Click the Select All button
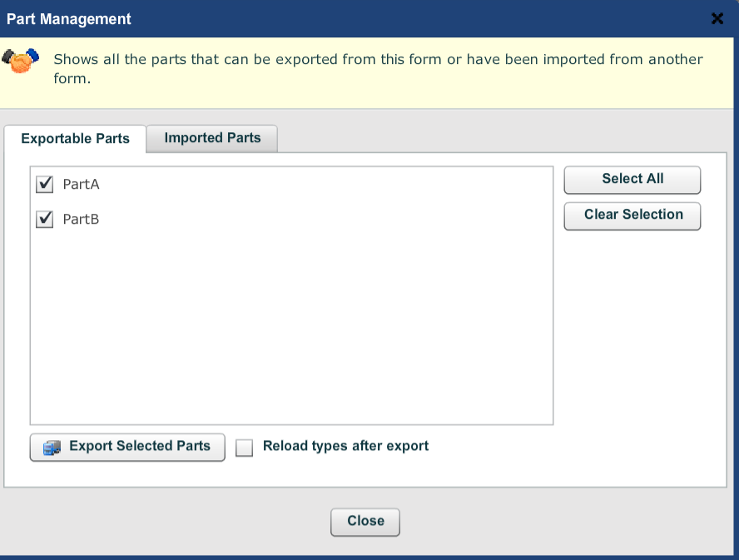The width and height of the screenshot is (739, 560). (632, 180)
